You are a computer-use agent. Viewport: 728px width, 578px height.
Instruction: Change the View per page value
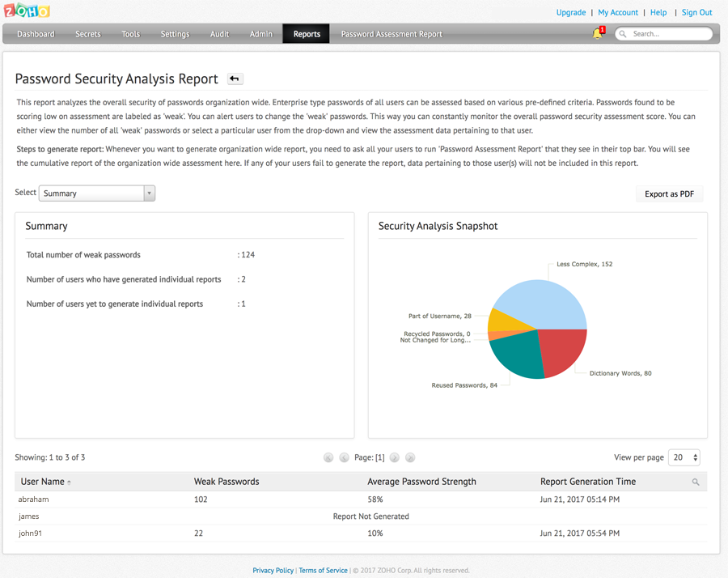coord(684,457)
